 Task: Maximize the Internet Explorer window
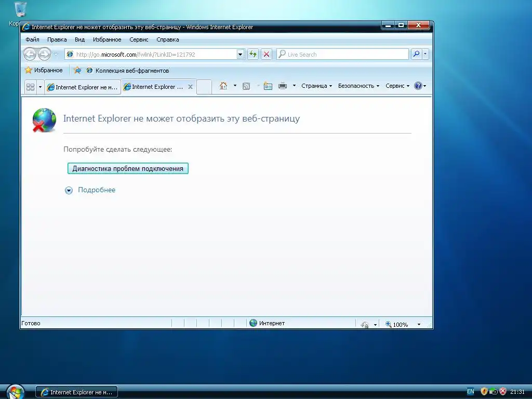coord(401,25)
